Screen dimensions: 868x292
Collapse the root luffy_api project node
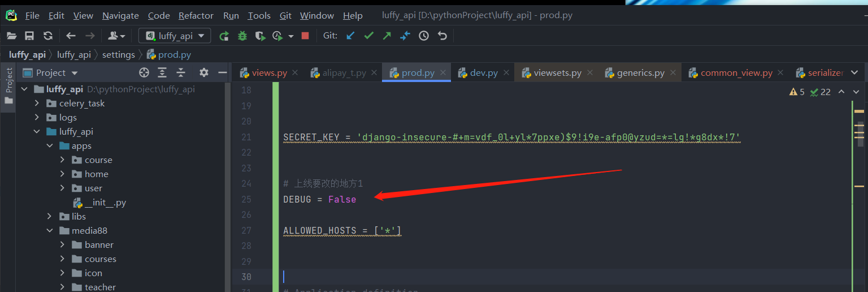[x=24, y=89]
